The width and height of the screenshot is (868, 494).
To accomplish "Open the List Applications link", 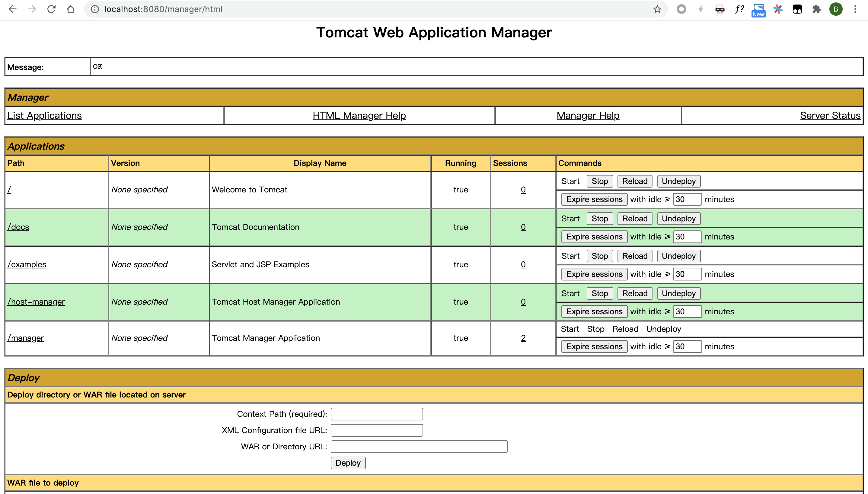I will click(x=44, y=116).
